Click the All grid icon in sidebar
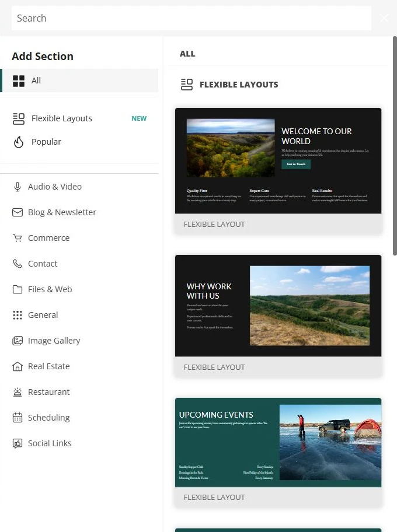 point(19,81)
